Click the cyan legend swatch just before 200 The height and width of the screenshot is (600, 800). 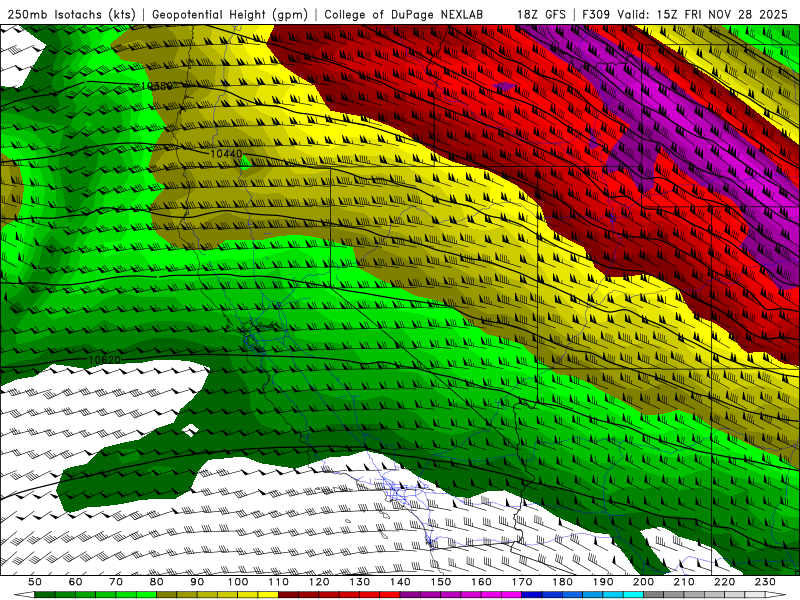pos(633,595)
